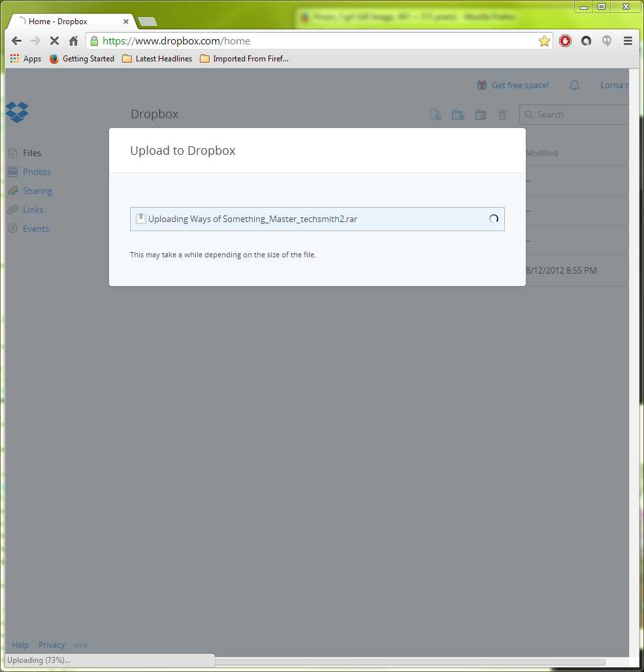The height and width of the screenshot is (672, 644).
Task: Open a new tab button
Action: point(148,22)
